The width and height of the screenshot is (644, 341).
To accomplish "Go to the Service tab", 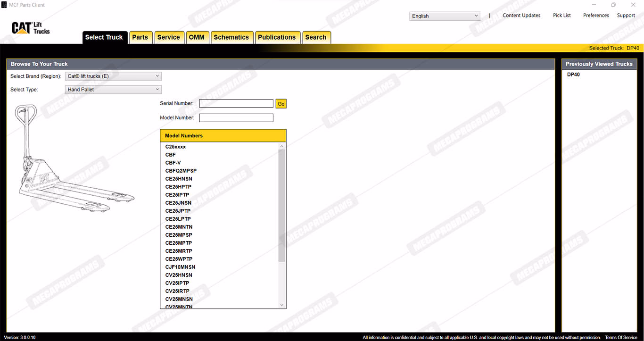I will click(168, 37).
